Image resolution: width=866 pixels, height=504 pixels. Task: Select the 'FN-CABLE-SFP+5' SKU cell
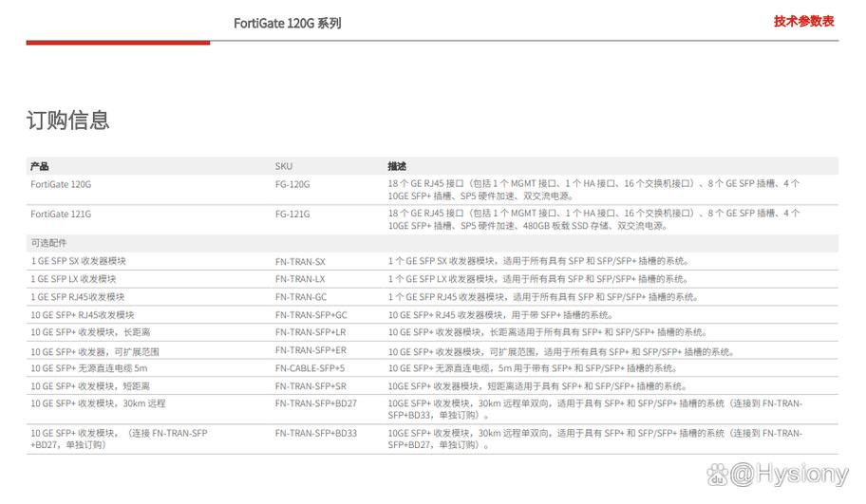click(310, 368)
